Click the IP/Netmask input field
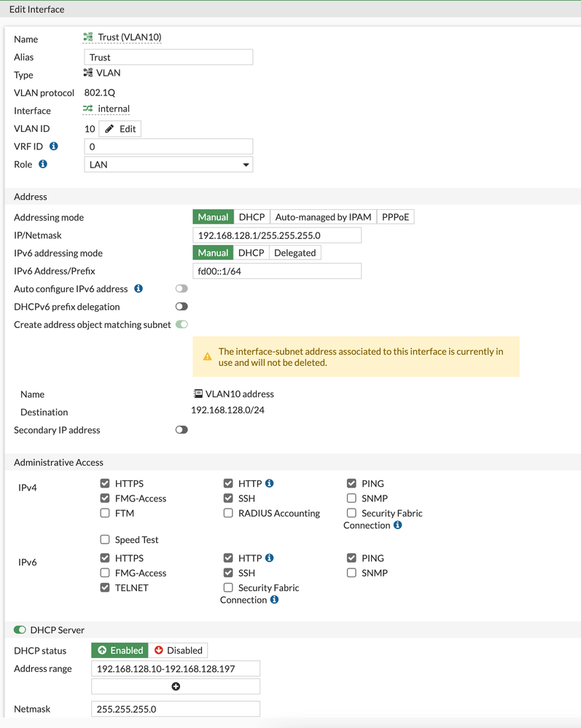This screenshot has height=728, width=581. (277, 235)
